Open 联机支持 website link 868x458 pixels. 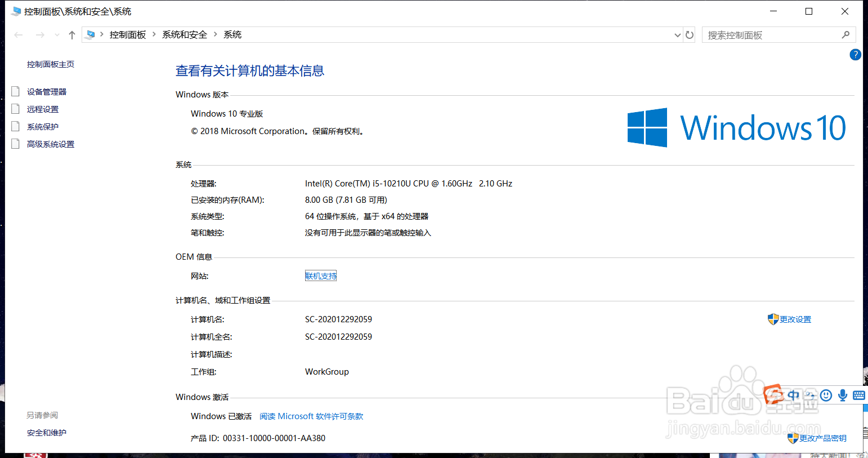click(321, 276)
